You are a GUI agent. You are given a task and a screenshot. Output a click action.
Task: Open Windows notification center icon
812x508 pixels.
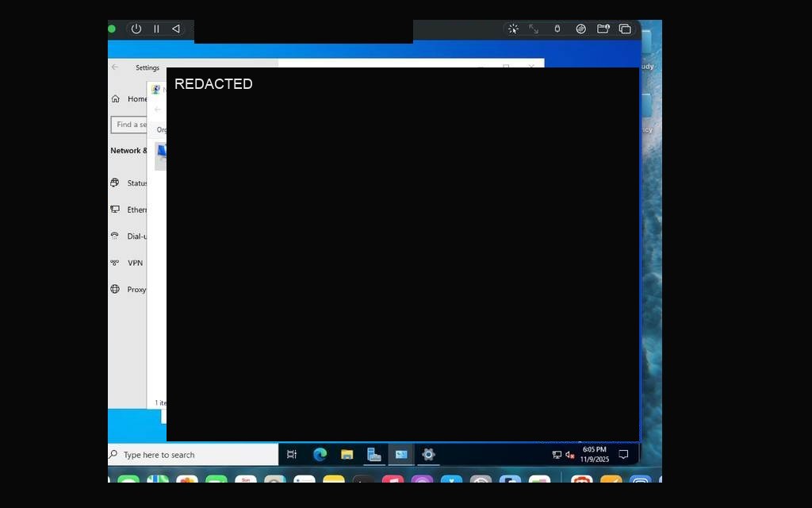pos(623,455)
